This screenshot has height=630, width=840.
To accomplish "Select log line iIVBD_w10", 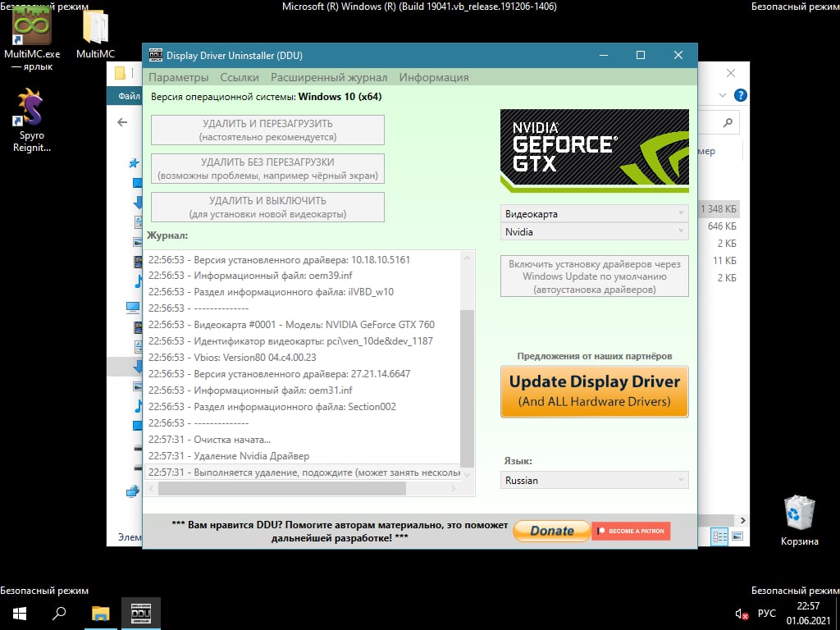I will click(x=302, y=292).
